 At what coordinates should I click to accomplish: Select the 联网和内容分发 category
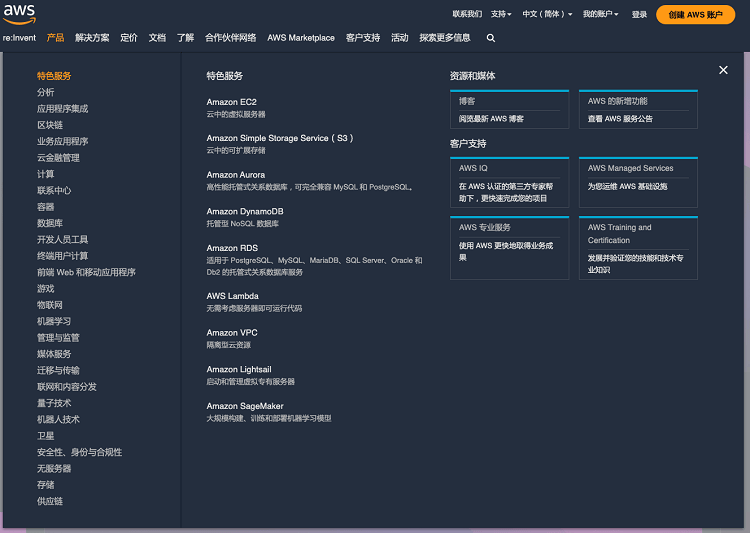pos(67,386)
